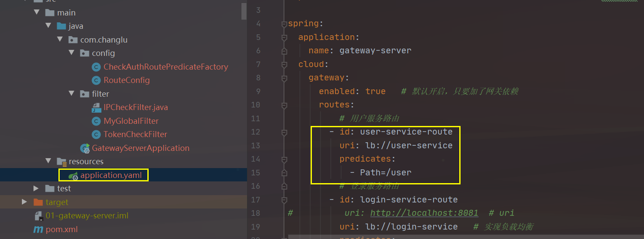Place cursor on user-service-route id

[406, 132]
